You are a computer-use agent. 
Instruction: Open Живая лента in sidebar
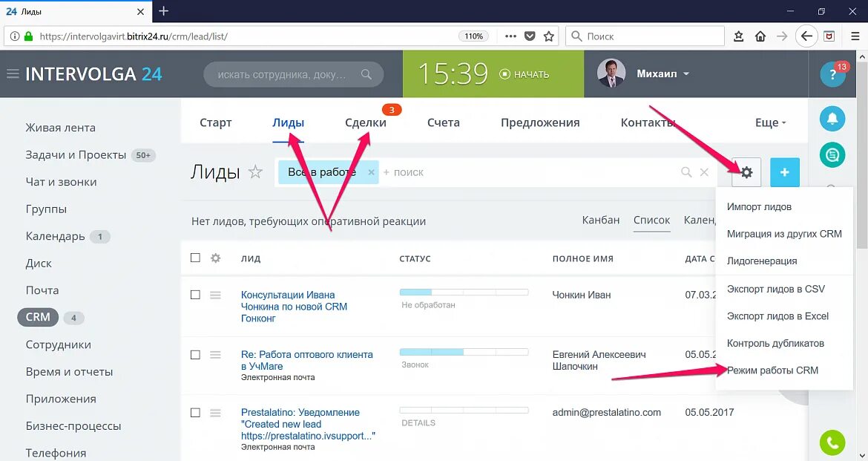tap(60, 128)
